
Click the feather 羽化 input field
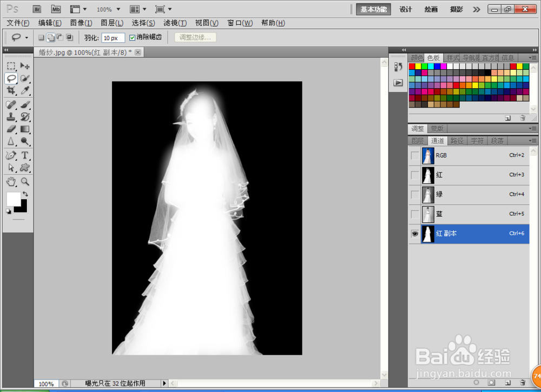pyautogui.click(x=113, y=38)
